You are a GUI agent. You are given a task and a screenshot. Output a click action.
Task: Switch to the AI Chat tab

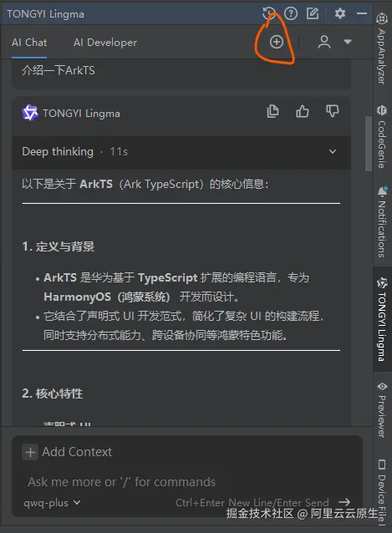29,43
